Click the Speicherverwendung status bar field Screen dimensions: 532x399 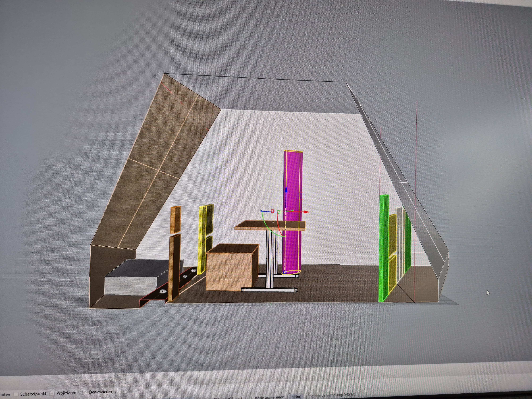pos(331,395)
